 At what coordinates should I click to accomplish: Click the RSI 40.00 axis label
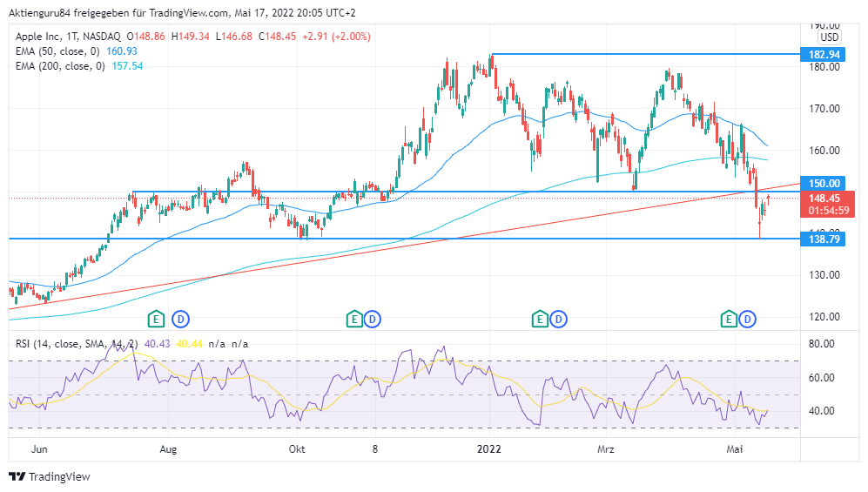click(x=822, y=411)
